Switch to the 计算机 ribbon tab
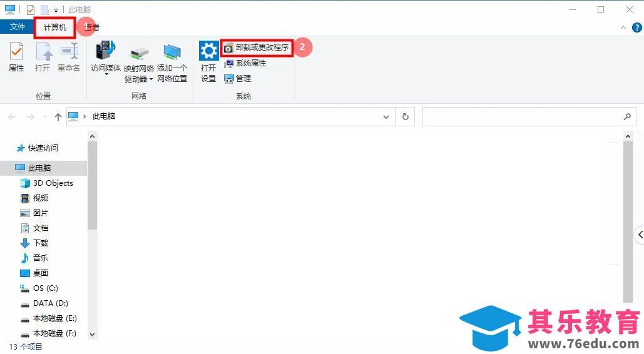Image resolution: width=644 pixels, height=354 pixels. coord(54,27)
